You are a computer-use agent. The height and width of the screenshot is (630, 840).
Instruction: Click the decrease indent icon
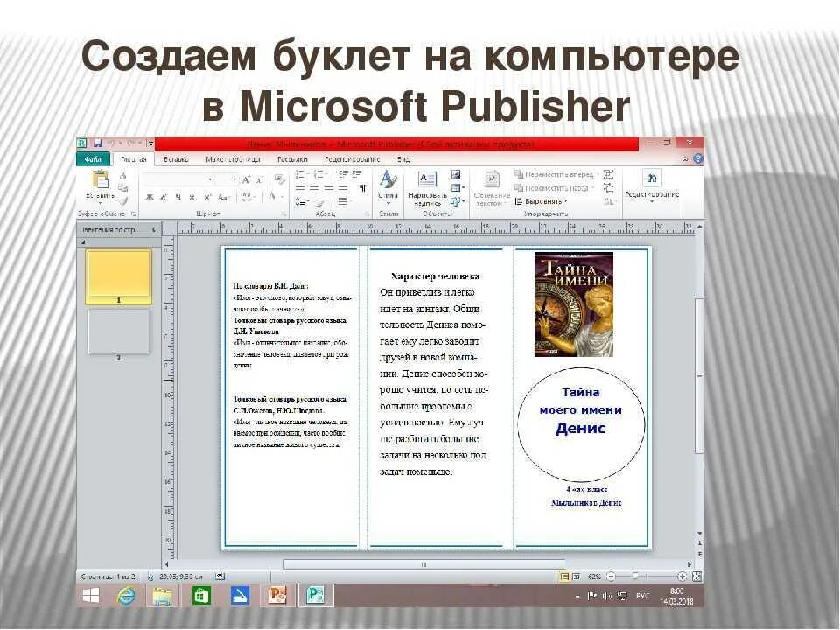point(343,175)
